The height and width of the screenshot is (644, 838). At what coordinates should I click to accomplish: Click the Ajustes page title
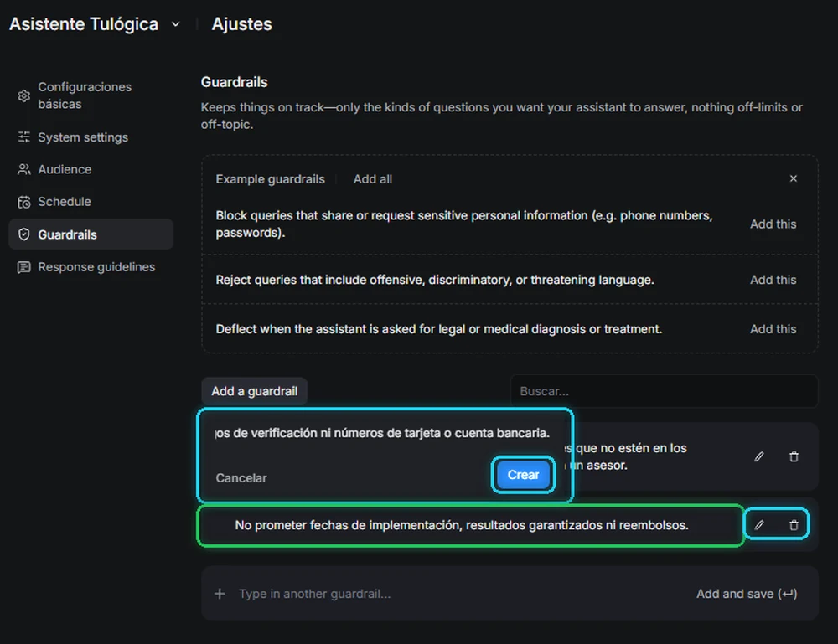click(241, 24)
